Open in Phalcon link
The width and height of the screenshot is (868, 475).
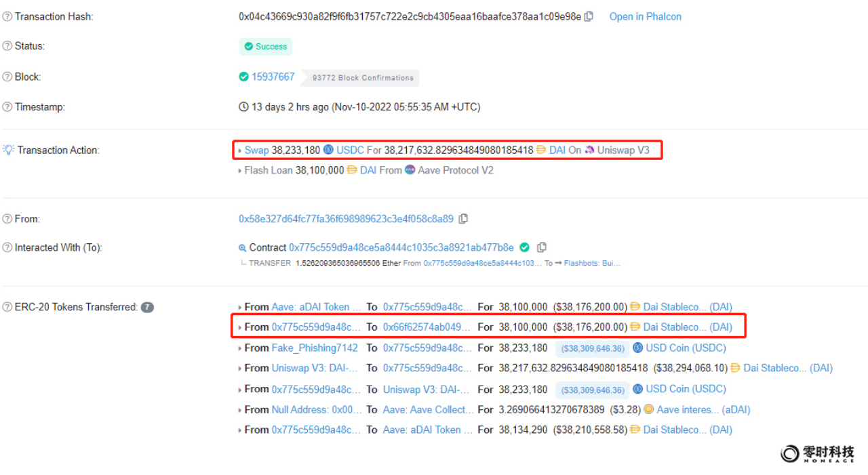click(x=645, y=16)
